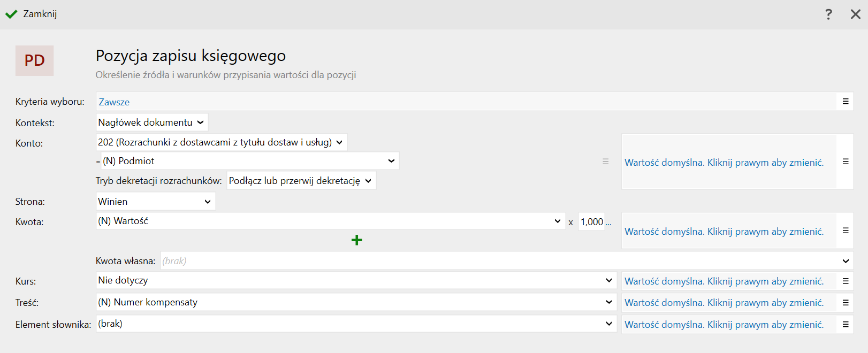Open hamburger menu in the Treść row
Image resolution: width=868 pixels, height=353 pixels.
click(x=846, y=303)
